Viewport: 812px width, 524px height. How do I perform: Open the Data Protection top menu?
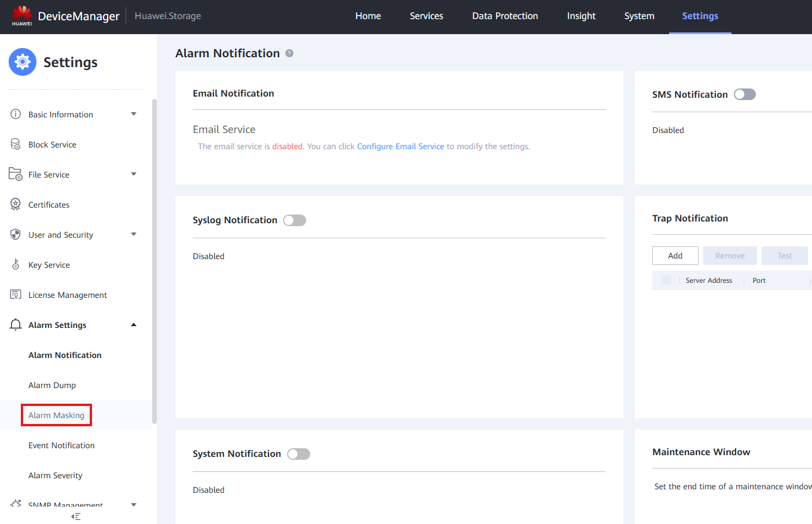(505, 16)
